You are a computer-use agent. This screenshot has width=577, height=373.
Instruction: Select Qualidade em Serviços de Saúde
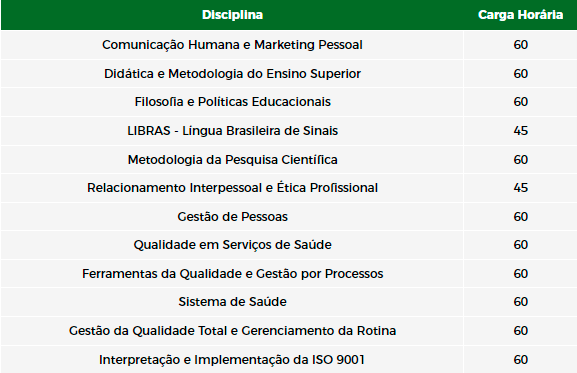click(232, 245)
